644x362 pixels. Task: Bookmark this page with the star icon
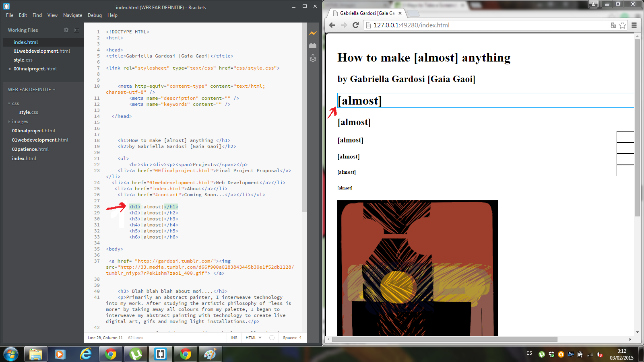623,25
